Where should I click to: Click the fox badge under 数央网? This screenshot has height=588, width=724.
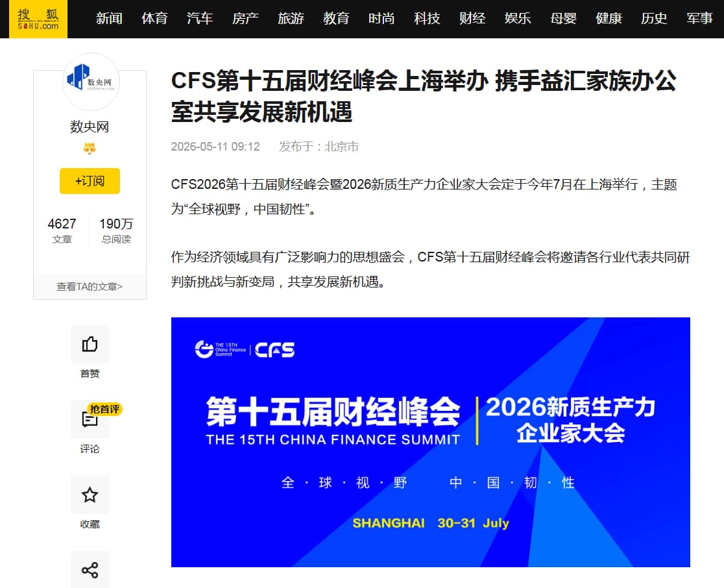pyautogui.click(x=90, y=148)
